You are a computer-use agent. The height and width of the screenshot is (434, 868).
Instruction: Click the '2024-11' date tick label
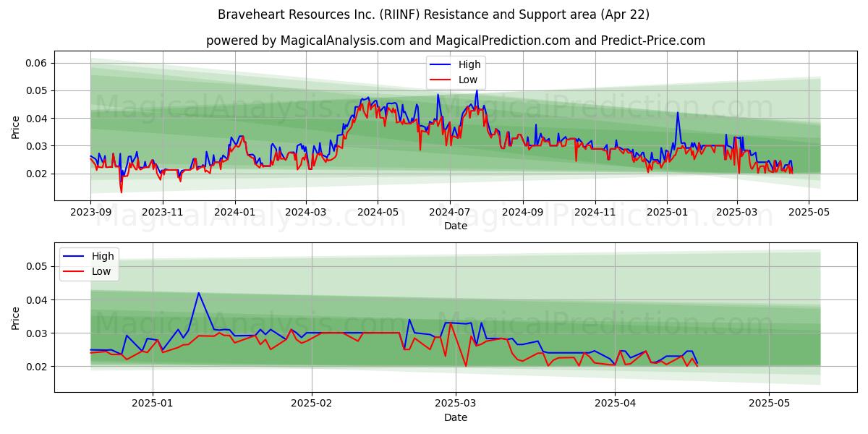[595, 213]
